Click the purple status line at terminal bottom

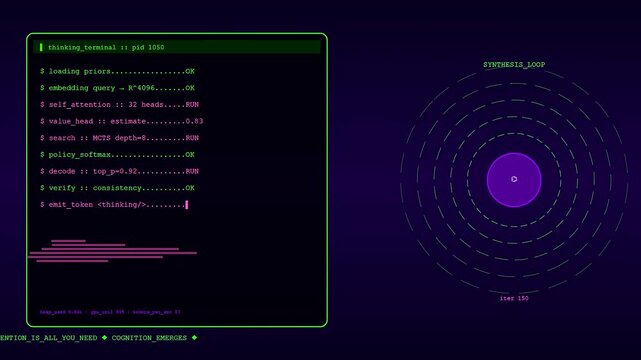pyautogui.click(x=110, y=312)
